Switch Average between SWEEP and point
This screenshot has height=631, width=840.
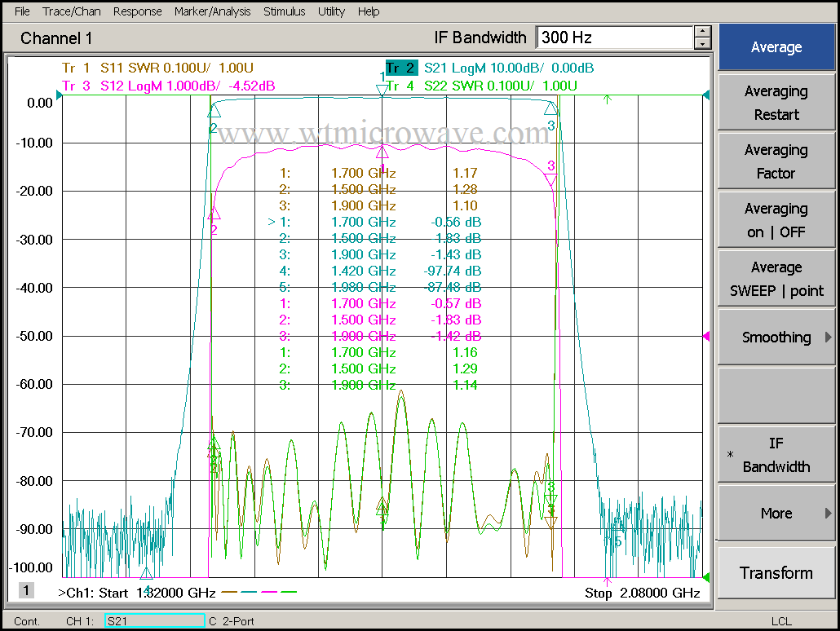(x=776, y=277)
